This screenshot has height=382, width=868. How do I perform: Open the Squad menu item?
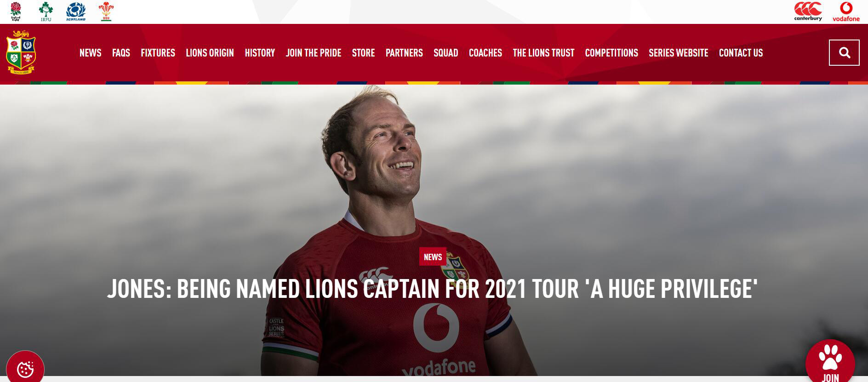[x=445, y=53]
